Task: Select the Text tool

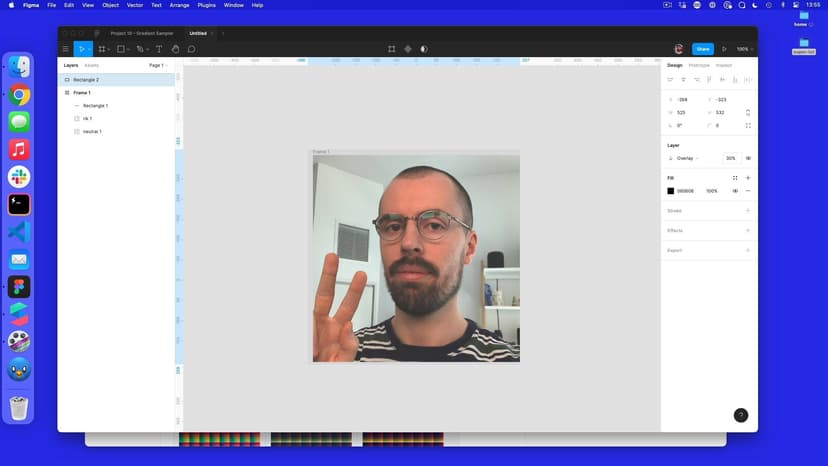Action: 159,49
